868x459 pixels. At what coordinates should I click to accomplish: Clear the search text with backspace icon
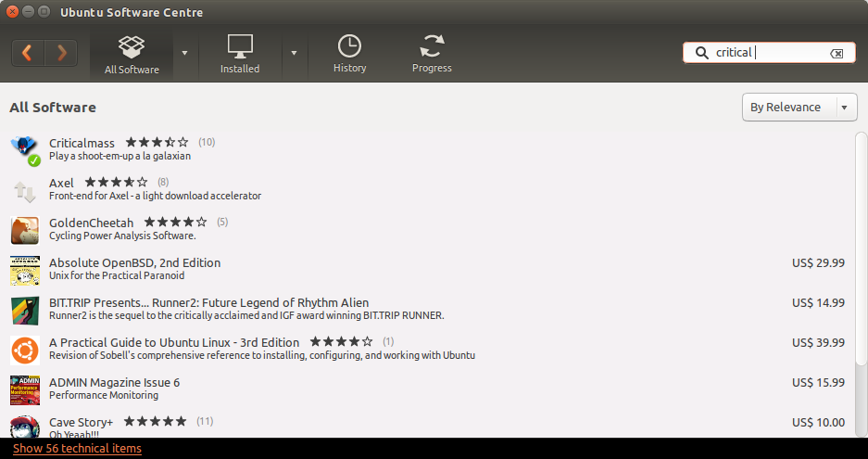[837, 53]
